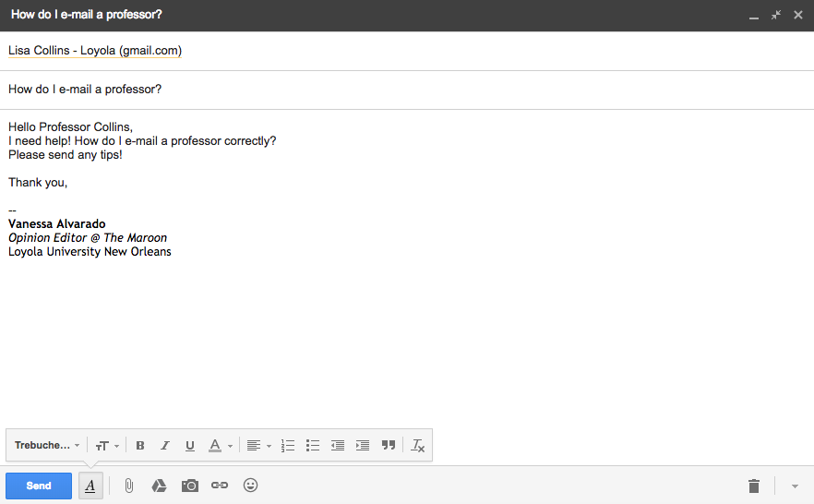Click the subject line field
814x504 pixels.
point(407,90)
